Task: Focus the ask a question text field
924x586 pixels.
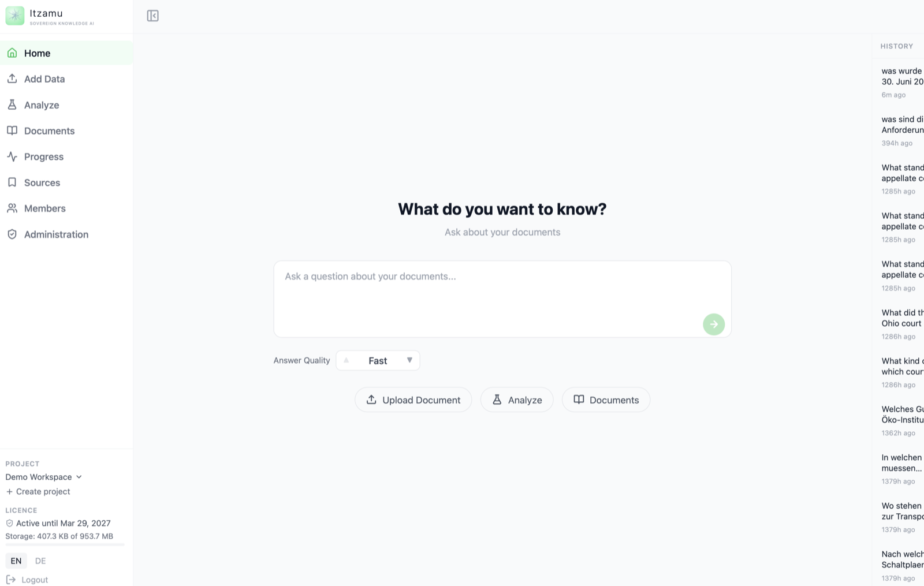Action: [x=502, y=299]
